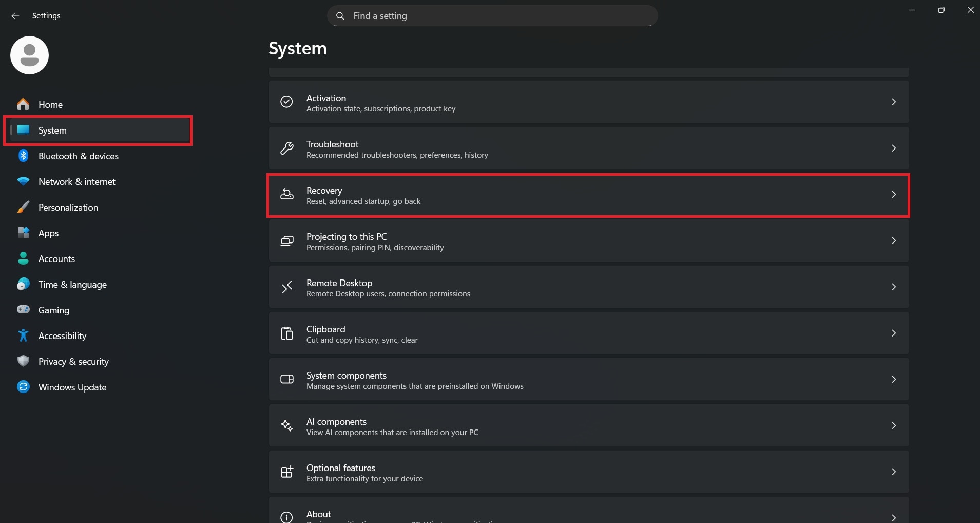980x523 pixels.
Task: Expand the Optional features row
Action: point(894,472)
